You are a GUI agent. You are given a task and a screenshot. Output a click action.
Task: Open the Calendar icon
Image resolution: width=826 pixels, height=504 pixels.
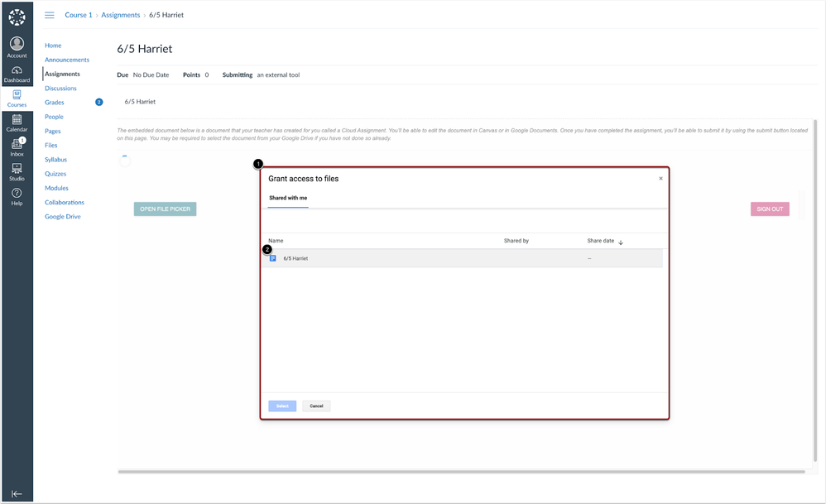(17, 123)
